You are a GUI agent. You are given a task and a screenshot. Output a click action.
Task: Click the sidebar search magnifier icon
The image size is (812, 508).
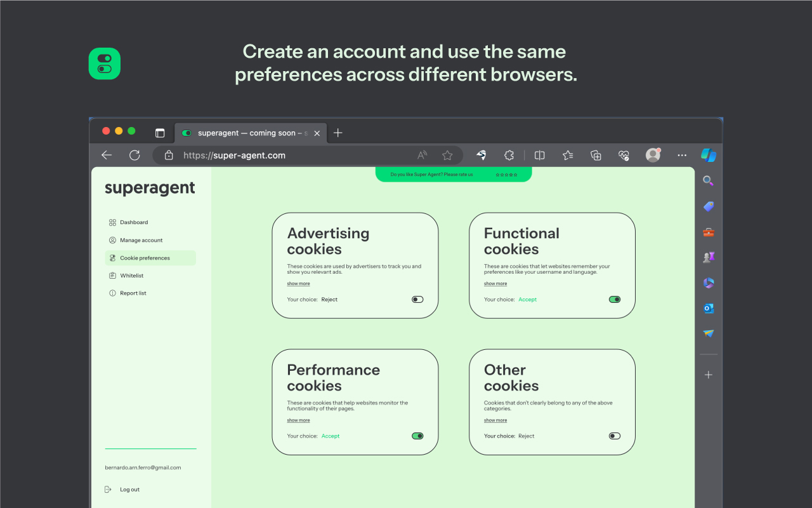(x=709, y=181)
